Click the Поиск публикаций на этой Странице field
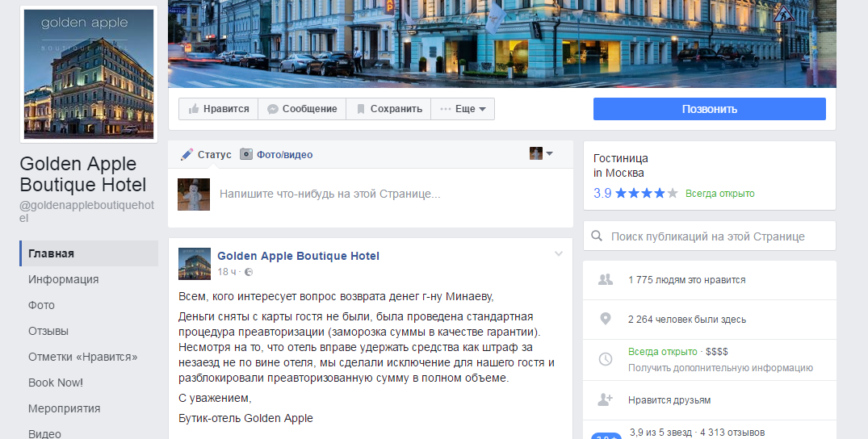The image size is (868, 439). click(709, 236)
